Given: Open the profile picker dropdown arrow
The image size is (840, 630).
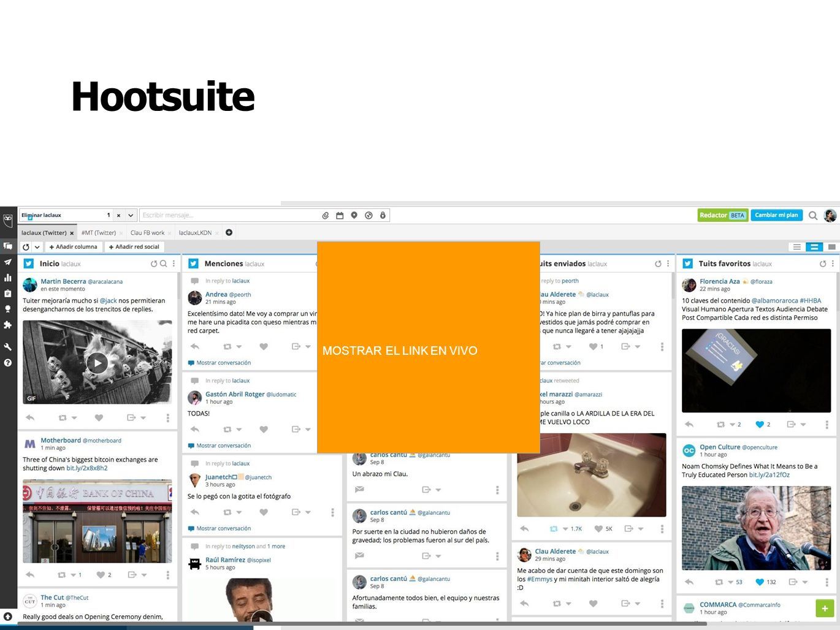Looking at the screenshot, I should click(131, 215).
